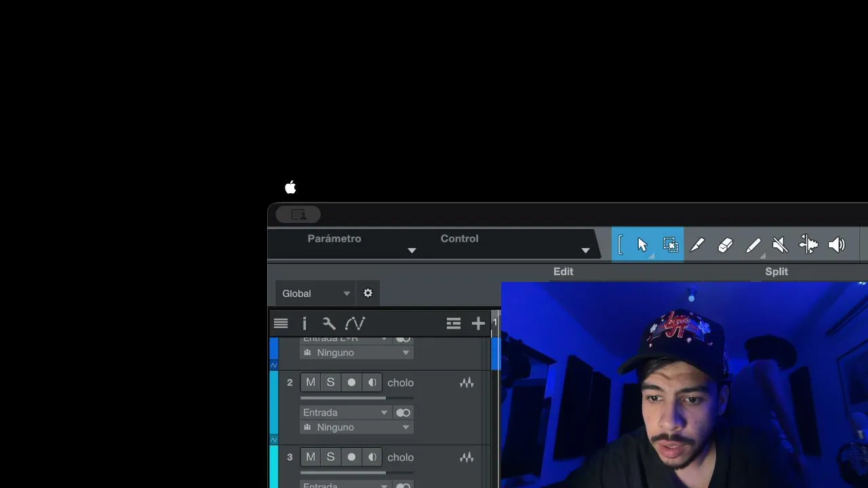Open track 2's Entrada input dropdown
Viewport: 868px width, 488px height.
(x=346, y=413)
